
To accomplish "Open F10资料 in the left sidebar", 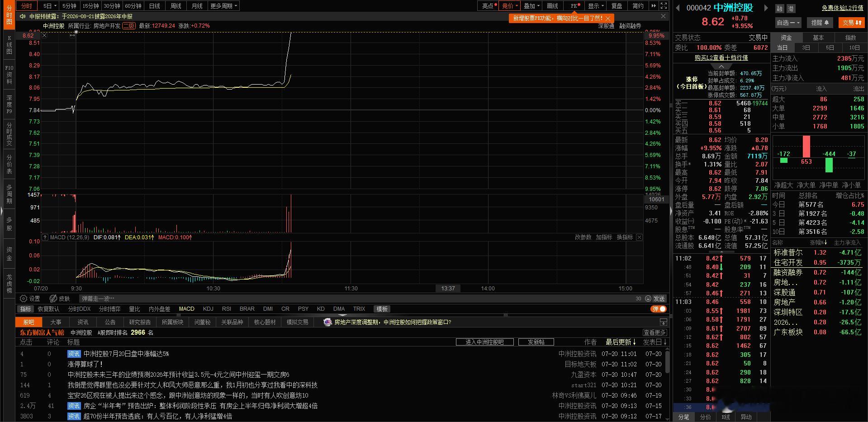I will (x=9, y=75).
